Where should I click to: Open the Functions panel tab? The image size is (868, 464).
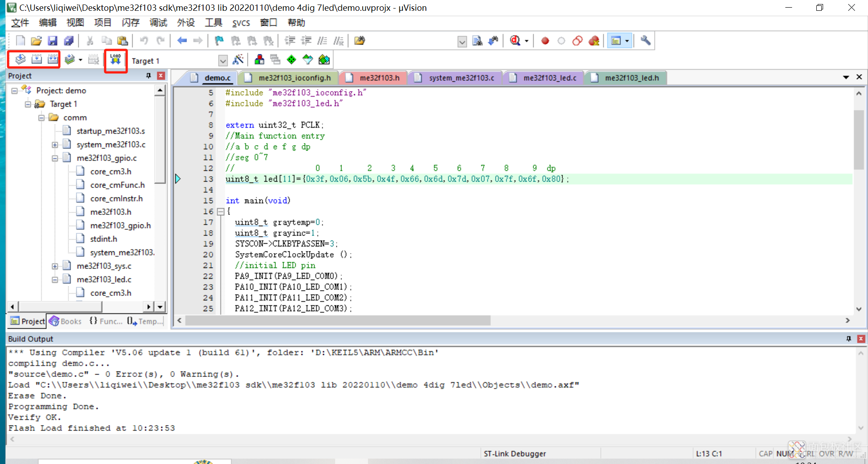tap(106, 321)
